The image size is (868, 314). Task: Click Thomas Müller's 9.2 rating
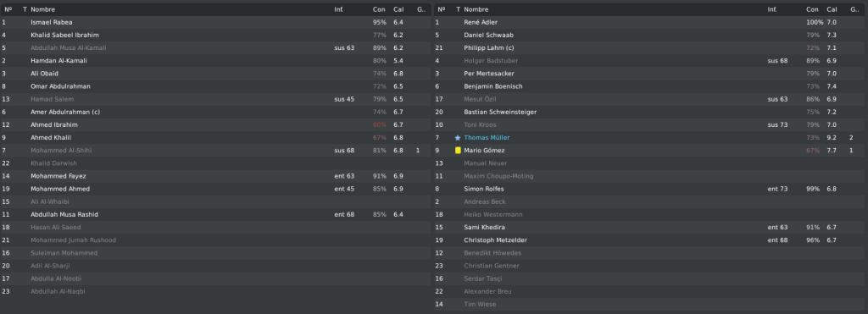click(x=832, y=138)
